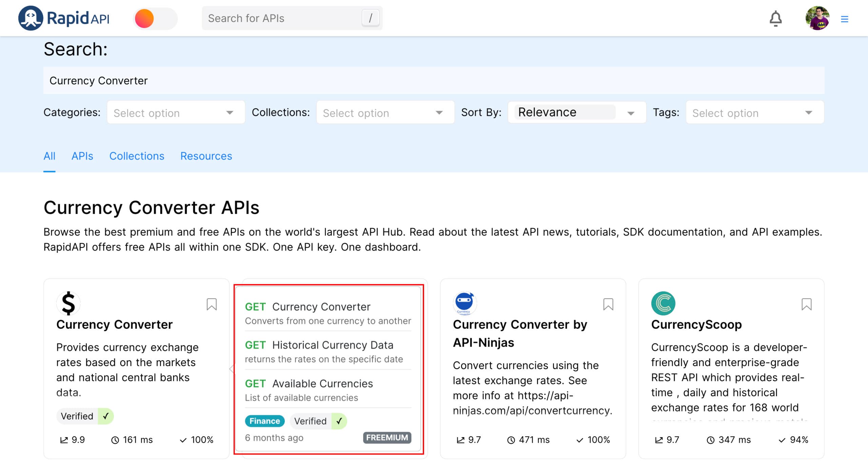Switch to the APIs tab
This screenshot has height=467, width=868.
82,156
